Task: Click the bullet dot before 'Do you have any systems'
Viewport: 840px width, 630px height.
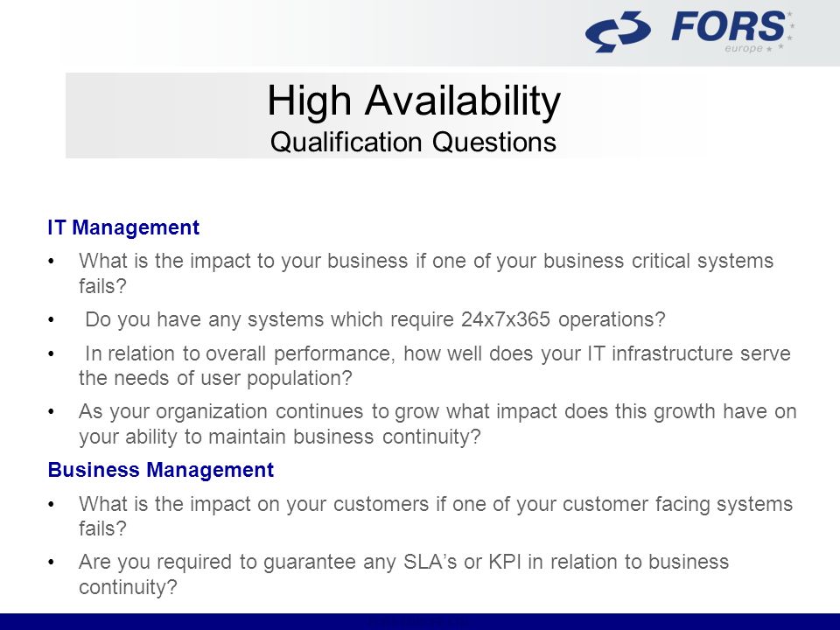Action: pos(52,320)
